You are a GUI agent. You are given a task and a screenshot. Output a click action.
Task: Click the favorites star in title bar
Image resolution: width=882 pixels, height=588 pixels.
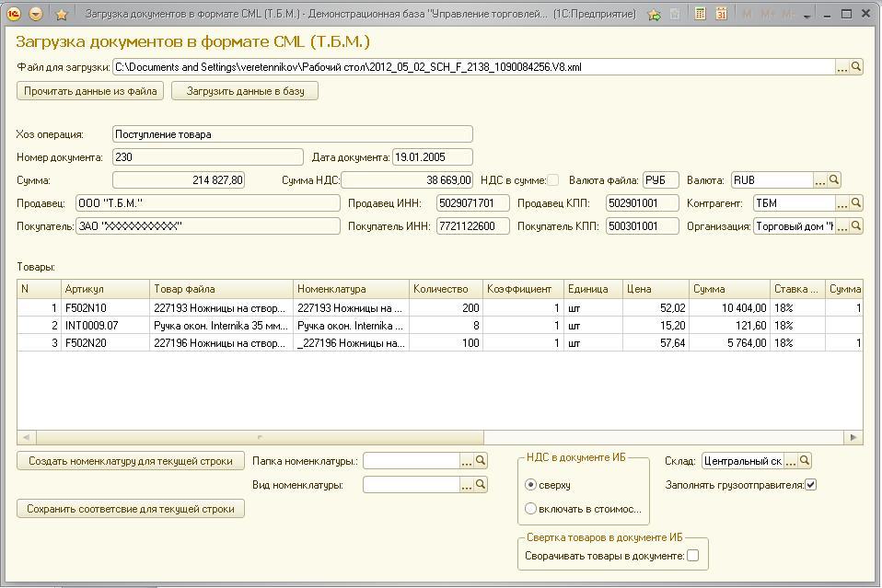pyautogui.click(x=62, y=14)
